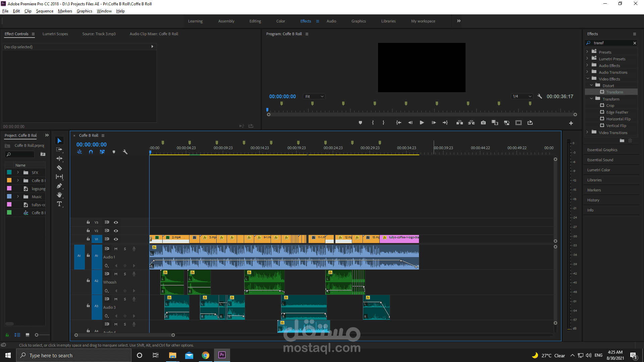Add marker in Program monitor
Viewport: 644px width, 362px height.
coord(360,123)
